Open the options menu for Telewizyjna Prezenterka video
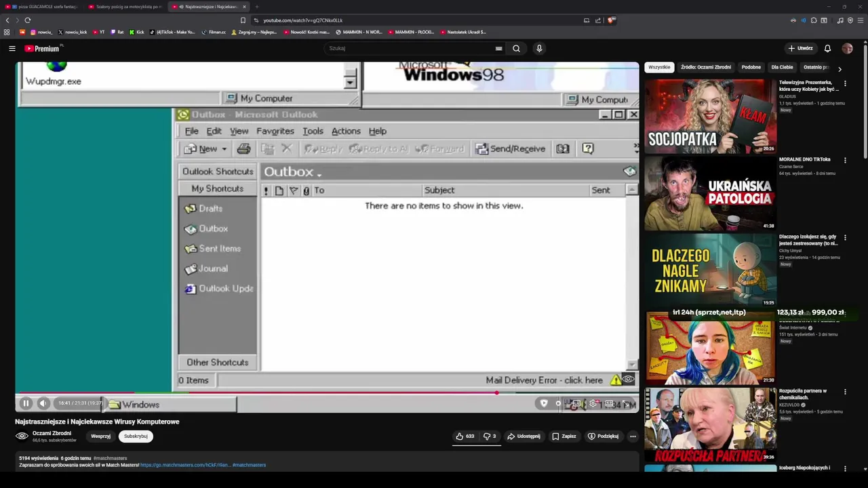This screenshot has height=488, width=868. pyautogui.click(x=845, y=83)
